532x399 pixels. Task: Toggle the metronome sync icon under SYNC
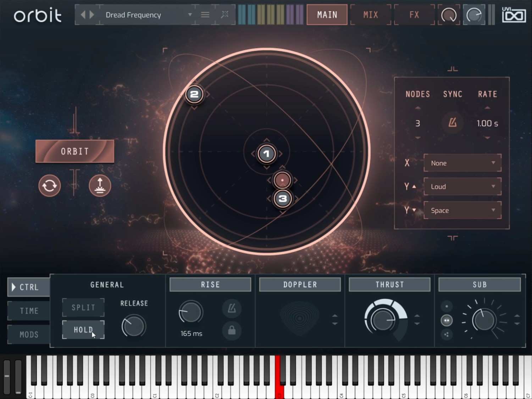[452, 123]
